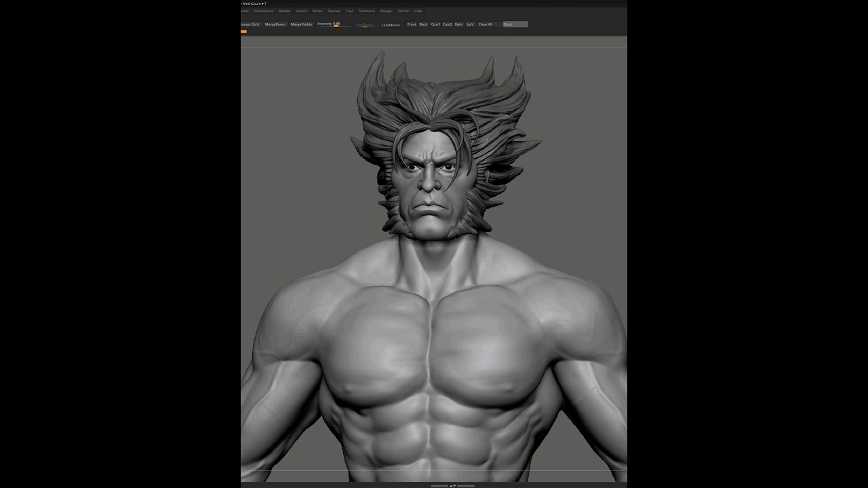This screenshot has height=488, width=868.
Task: Open the Texture menu
Action: point(334,11)
